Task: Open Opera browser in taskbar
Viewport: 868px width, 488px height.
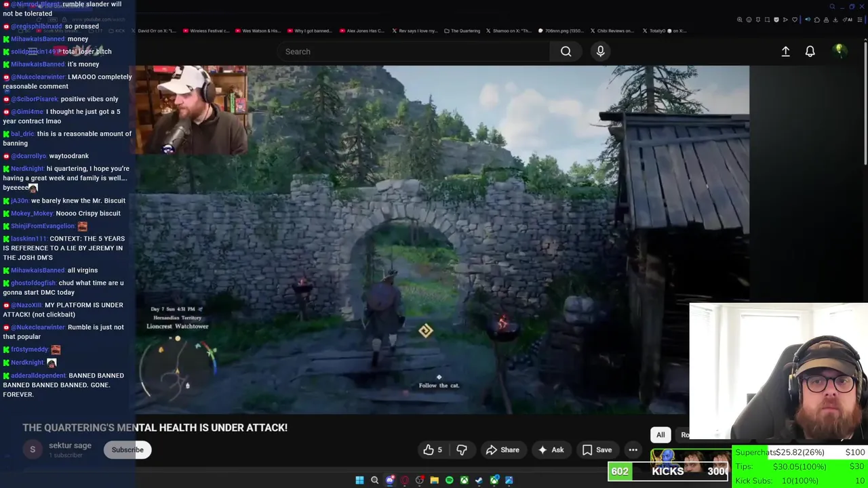Action: (405, 481)
